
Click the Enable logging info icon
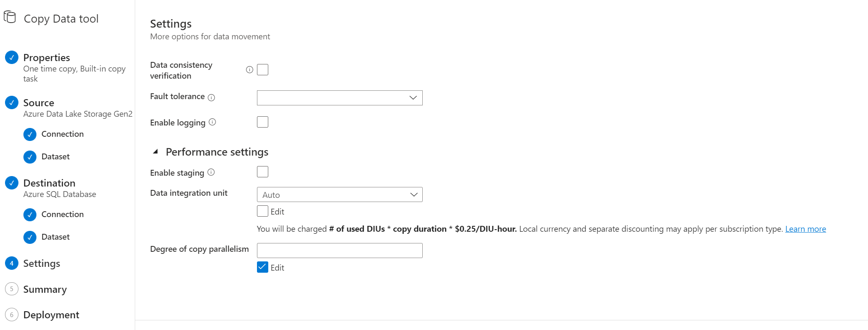(x=212, y=122)
